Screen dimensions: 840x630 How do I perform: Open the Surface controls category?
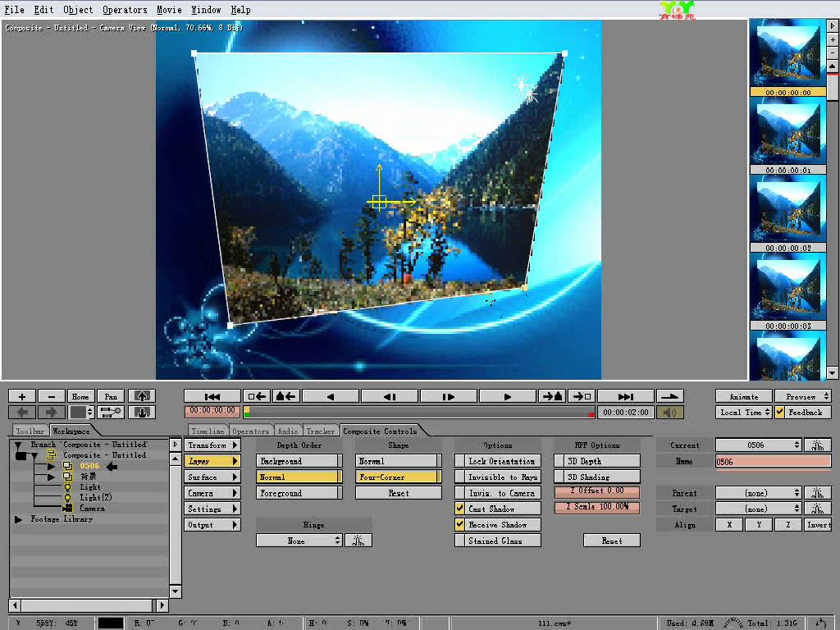point(212,477)
